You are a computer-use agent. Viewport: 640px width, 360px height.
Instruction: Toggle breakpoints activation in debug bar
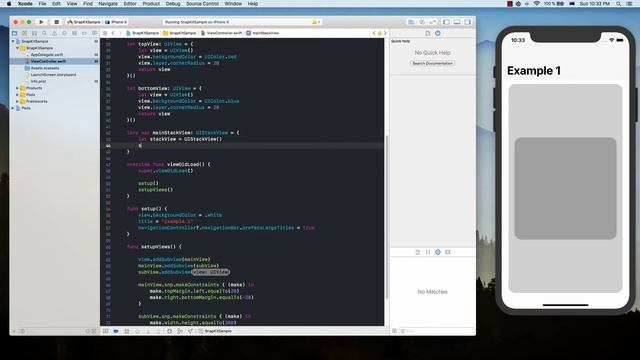(x=116, y=331)
